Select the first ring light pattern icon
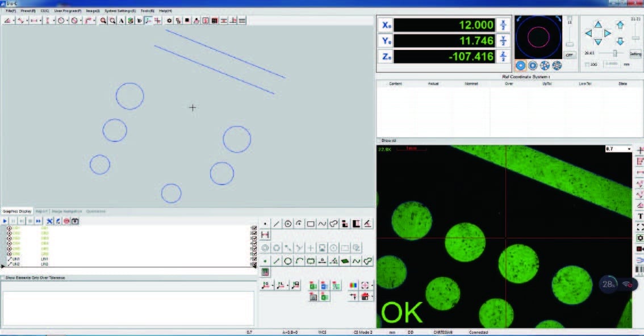This screenshot has width=644, height=336. click(x=520, y=65)
